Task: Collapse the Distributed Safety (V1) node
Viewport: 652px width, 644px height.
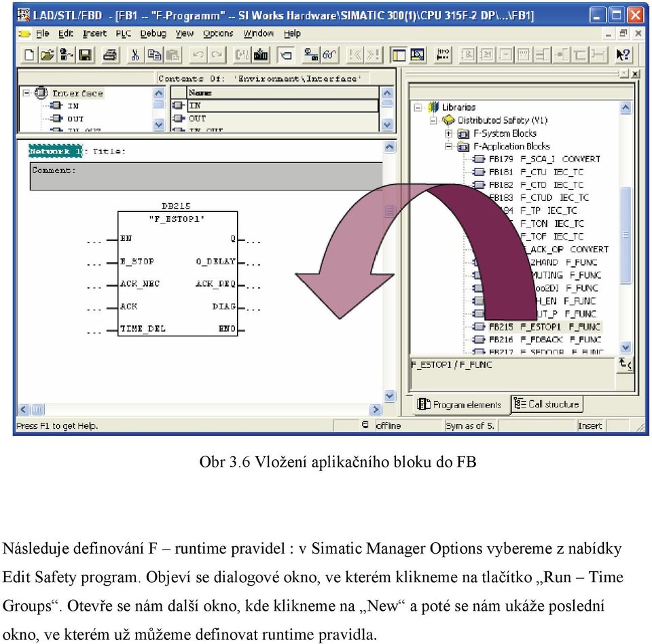Action: coord(433,120)
